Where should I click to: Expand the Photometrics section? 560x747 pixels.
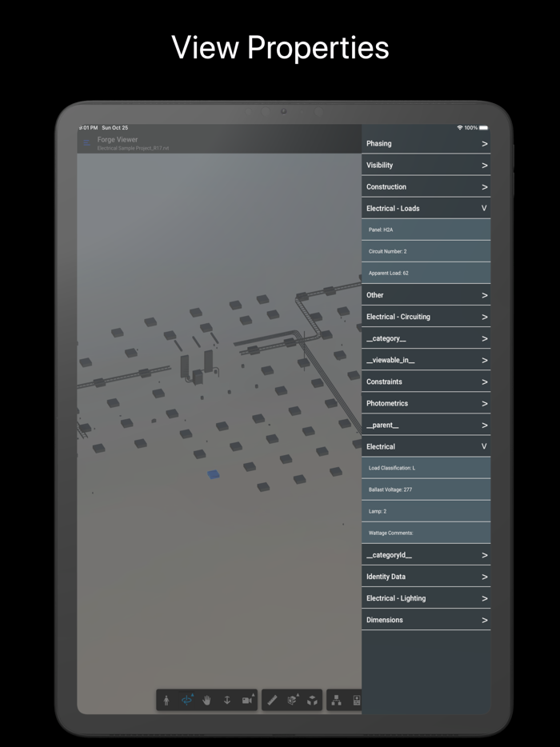[x=426, y=404]
